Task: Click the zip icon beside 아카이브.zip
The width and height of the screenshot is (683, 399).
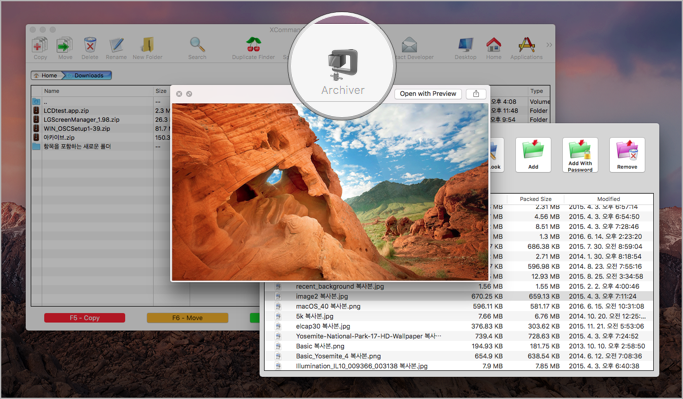Action: tap(36, 137)
